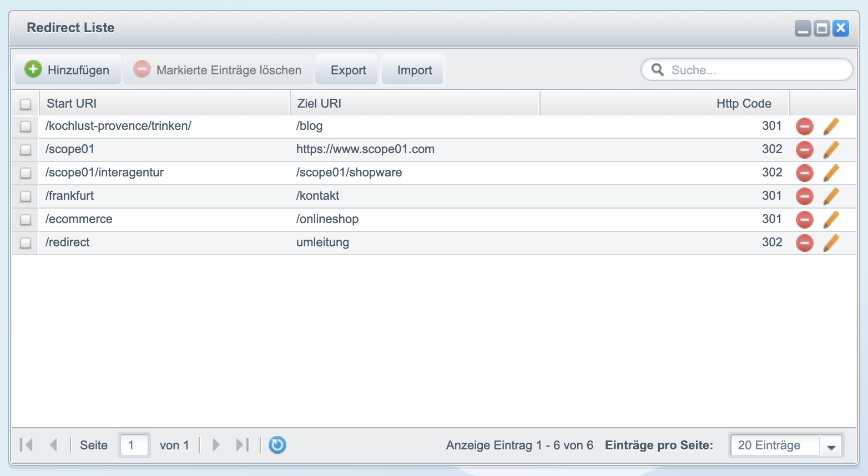Image resolution: width=868 pixels, height=476 pixels.
Task: Edit the /kochlust-provence/trinken/ redirect with pencil
Action: click(831, 126)
